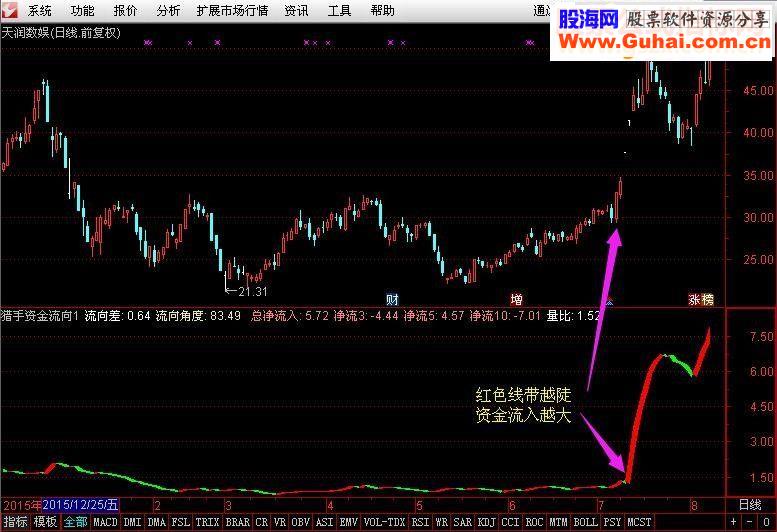Click the 财 marker on the chart

392,299
